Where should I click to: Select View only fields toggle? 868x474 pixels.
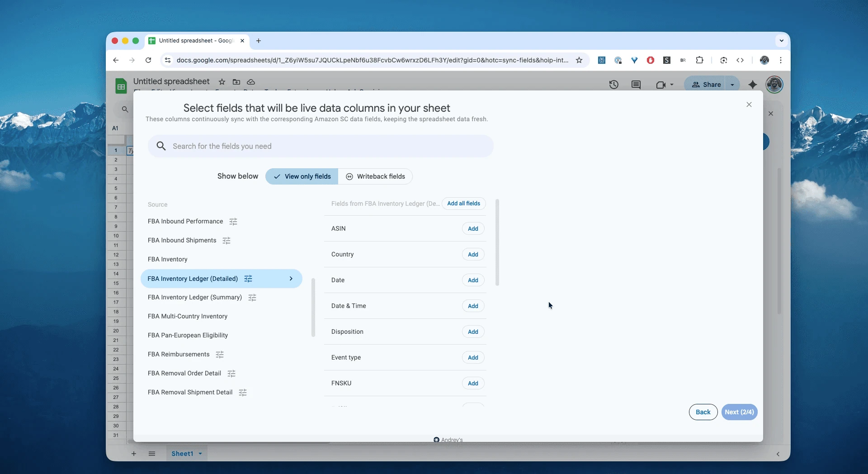(302, 176)
